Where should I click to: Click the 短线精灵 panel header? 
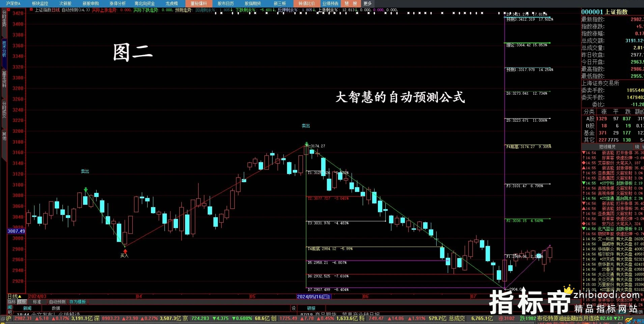(607, 147)
